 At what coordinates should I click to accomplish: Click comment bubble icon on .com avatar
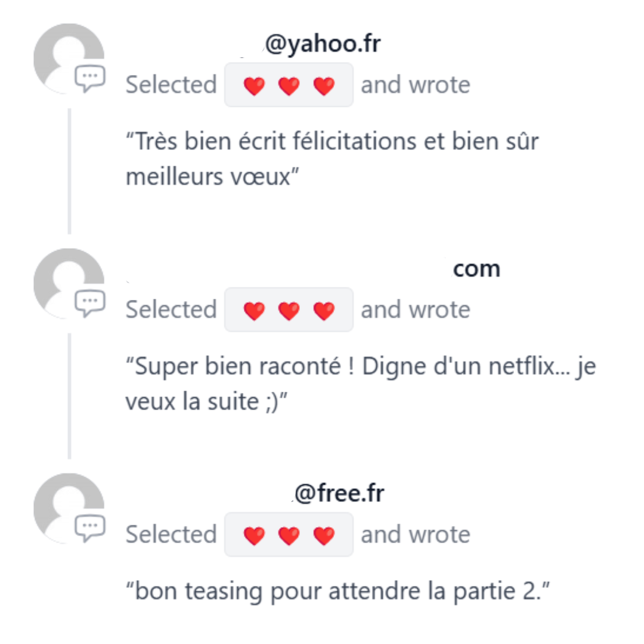90,303
